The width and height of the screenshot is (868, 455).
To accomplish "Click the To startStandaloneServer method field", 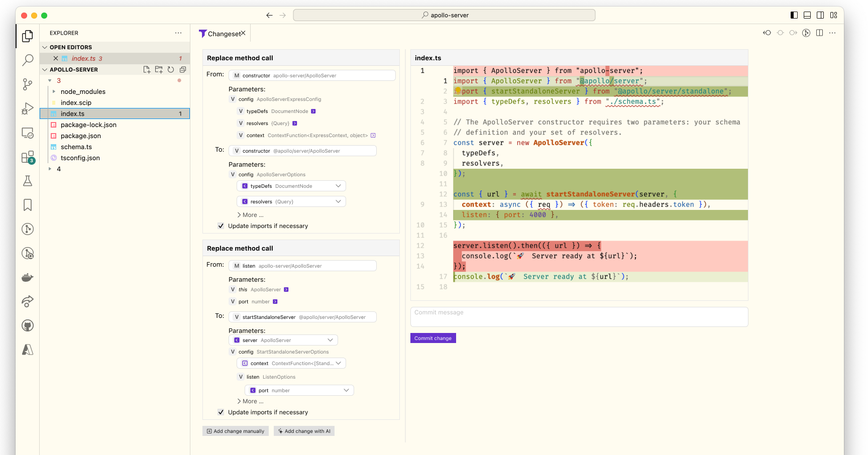I will pyautogui.click(x=302, y=317).
